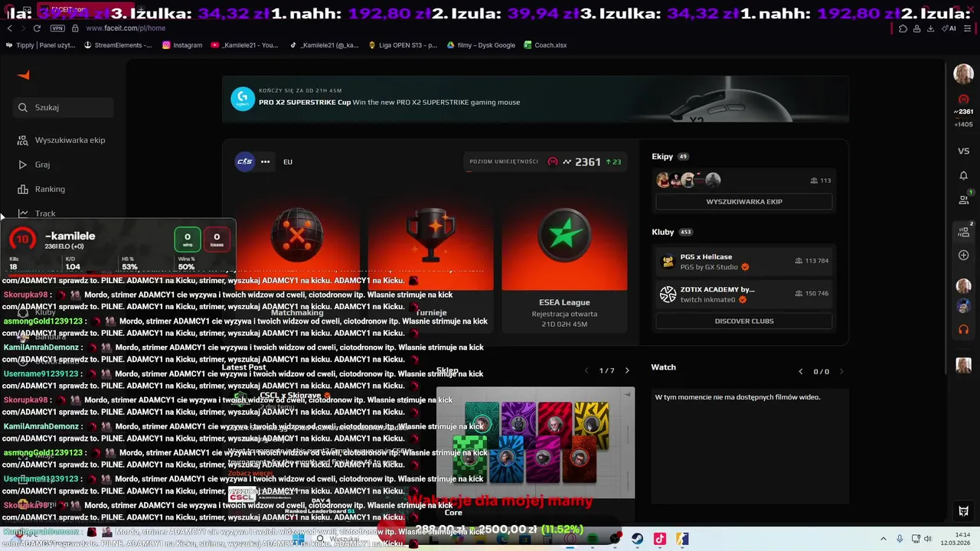Open the browser sidebar menu icon
The height and width of the screenshot is (551, 980).
(x=969, y=28)
